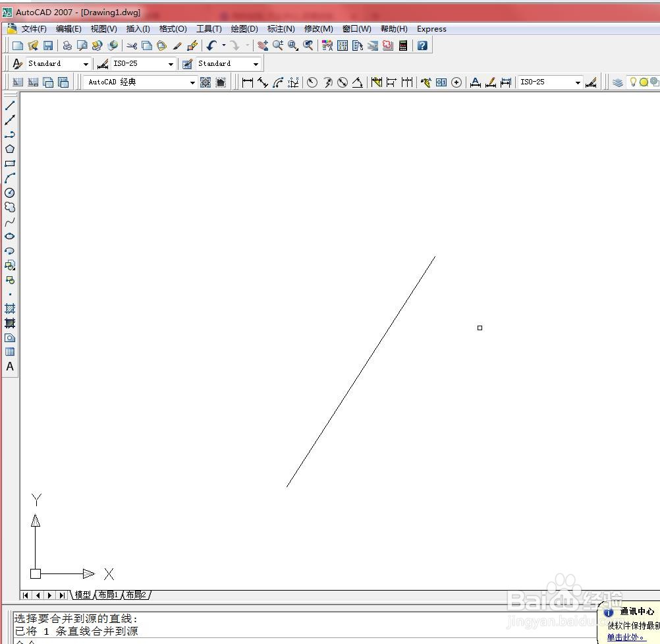Click the Radius dimension icon
660x644 pixels.
[312, 82]
